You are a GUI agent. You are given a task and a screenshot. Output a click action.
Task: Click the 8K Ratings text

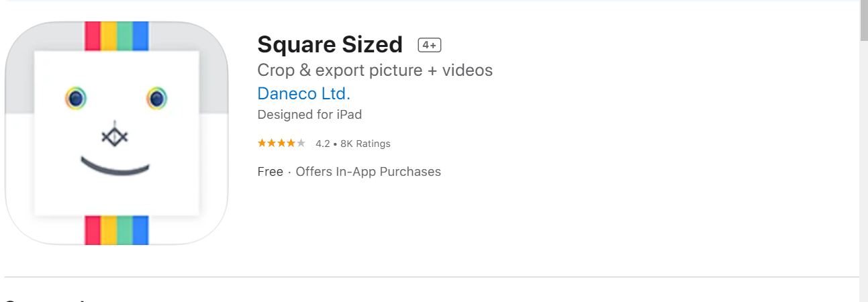(365, 144)
